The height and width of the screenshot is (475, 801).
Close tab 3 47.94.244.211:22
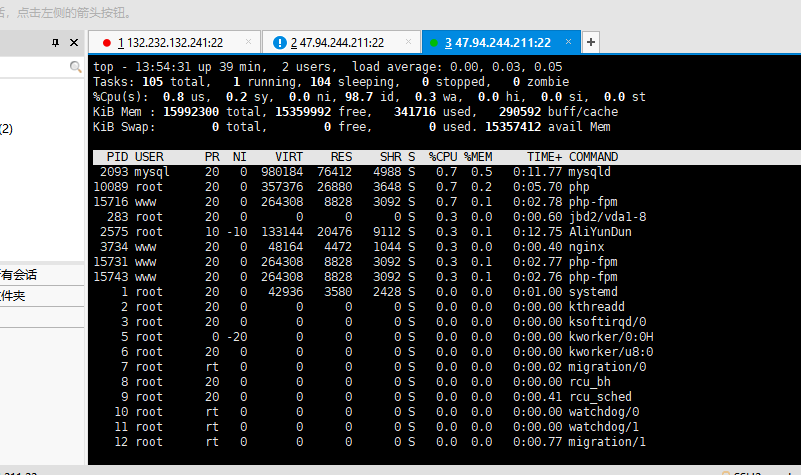pos(568,41)
